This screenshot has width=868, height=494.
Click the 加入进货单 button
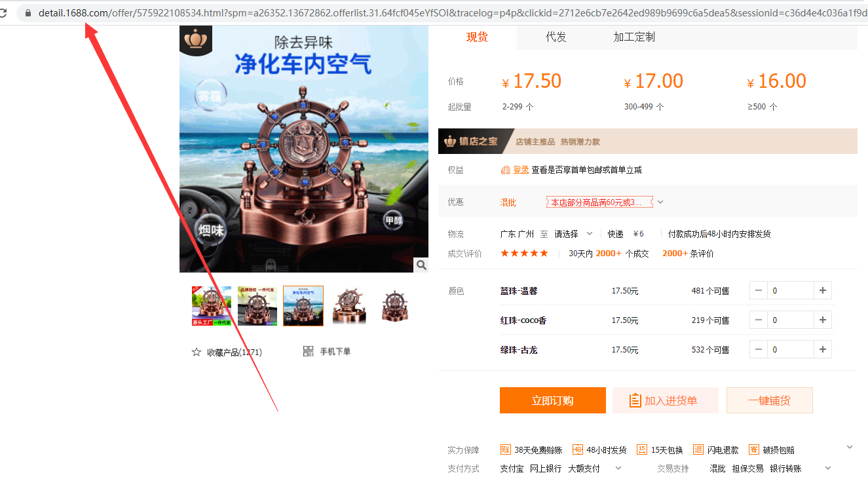coord(666,400)
